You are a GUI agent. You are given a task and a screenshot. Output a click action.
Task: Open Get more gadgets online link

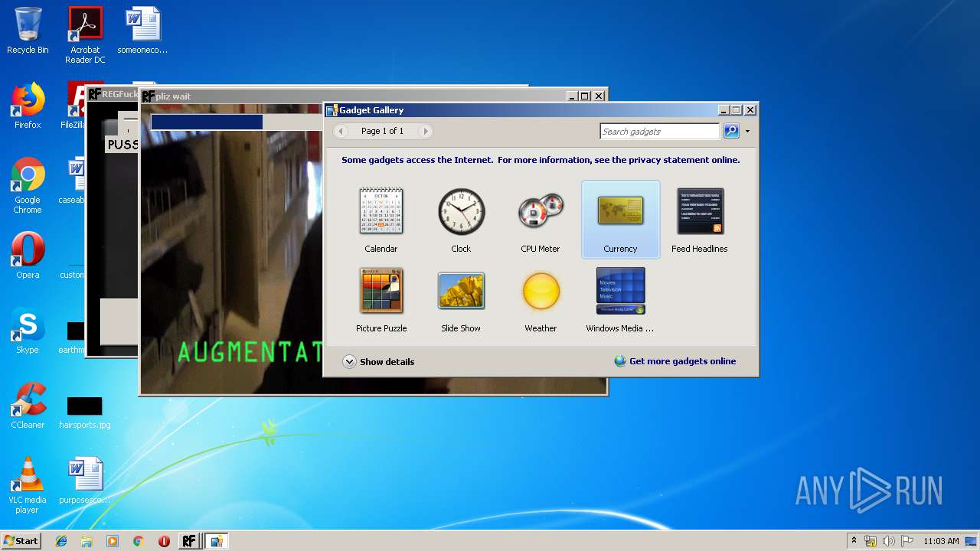click(675, 361)
